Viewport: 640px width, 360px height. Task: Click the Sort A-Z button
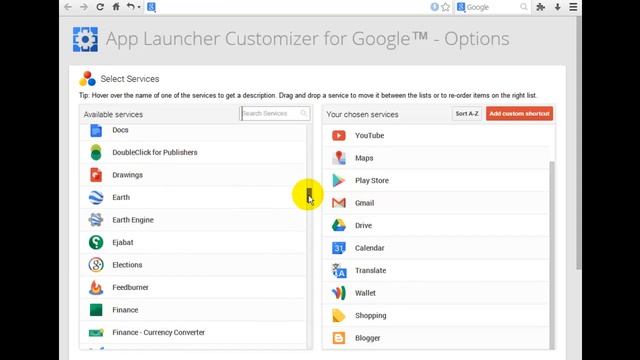coord(467,113)
